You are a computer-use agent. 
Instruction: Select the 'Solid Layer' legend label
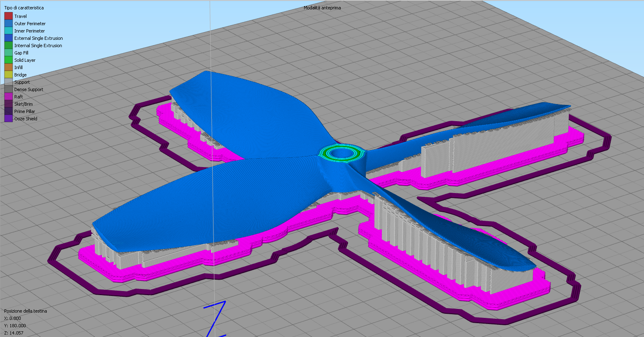(x=25, y=60)
